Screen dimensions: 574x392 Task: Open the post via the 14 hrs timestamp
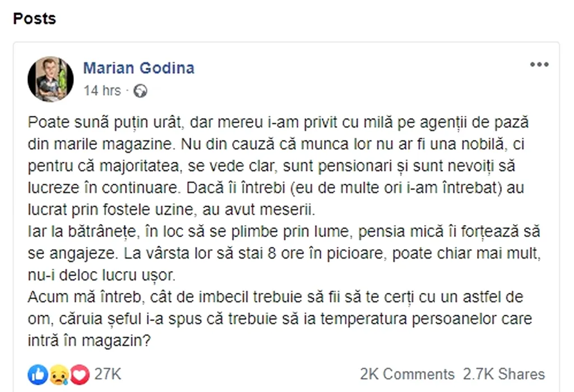pos(102,91)
